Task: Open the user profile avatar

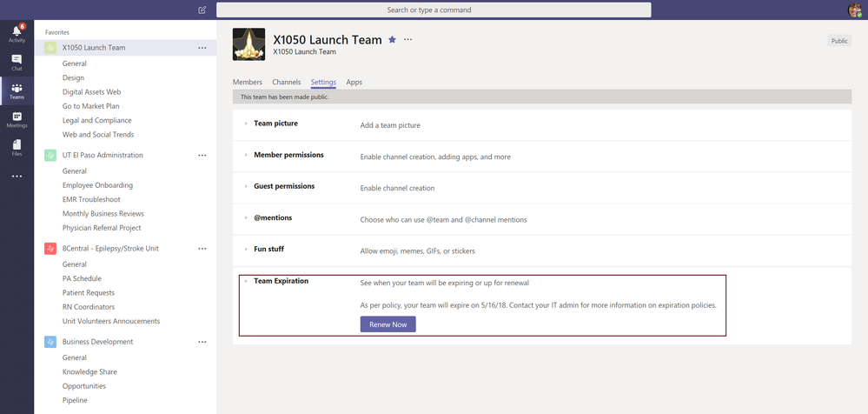Action: pyautogui.click(x=854, y=10)
